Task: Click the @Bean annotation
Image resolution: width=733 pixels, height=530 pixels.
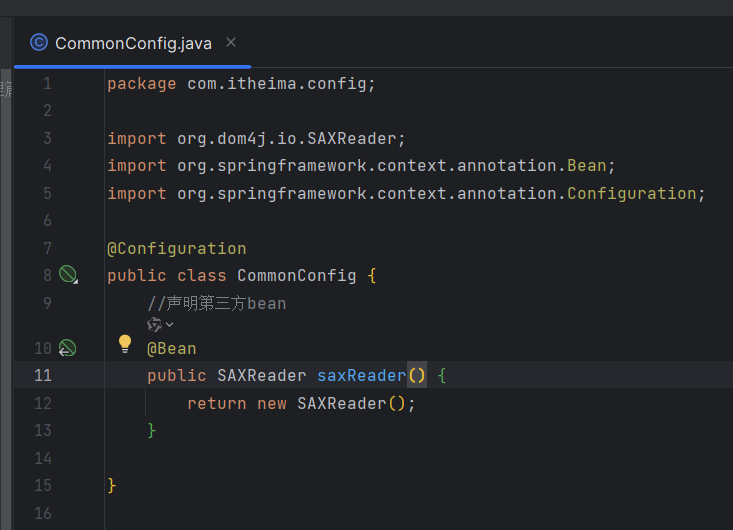Action: point(171,348)
